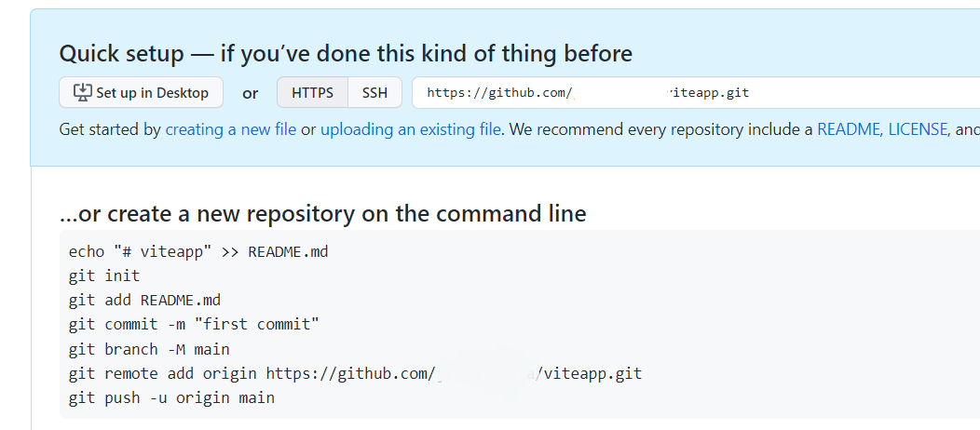Screen dimensions: 980x430
Task: Click the Quick setup heading
Action: pyautogui.click(x=346, y=54)
